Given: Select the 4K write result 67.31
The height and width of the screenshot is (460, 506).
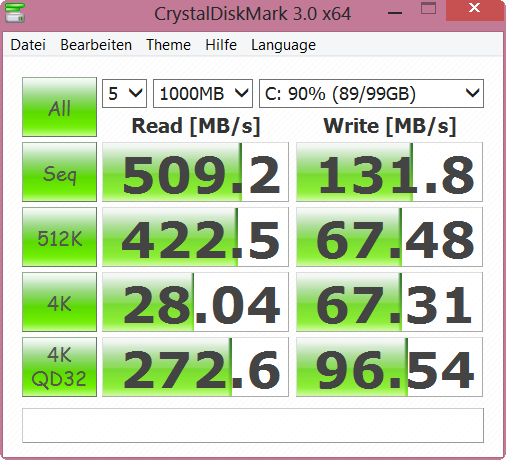Looking at the screenshot, I should (389, 302).
